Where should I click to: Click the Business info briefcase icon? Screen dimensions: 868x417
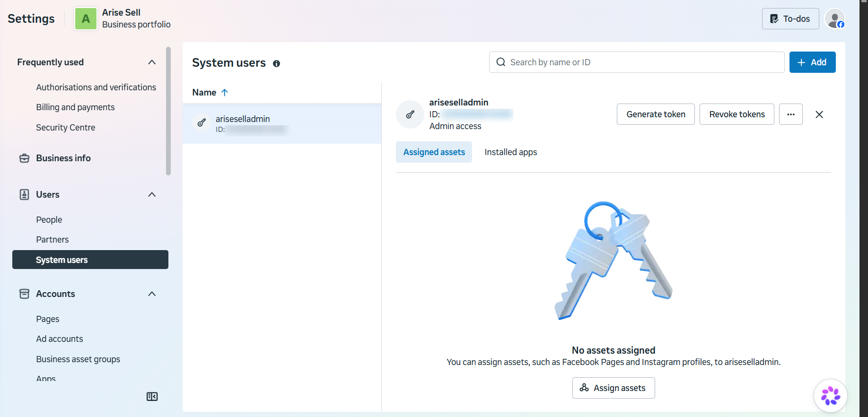[x=24, y=158]
